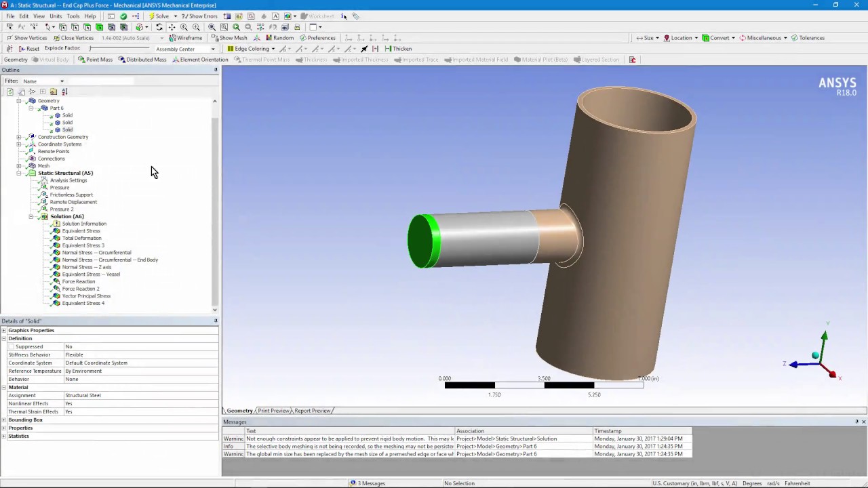Select the Remote Points tree icon
868x488 pixels.
[32, 152]
